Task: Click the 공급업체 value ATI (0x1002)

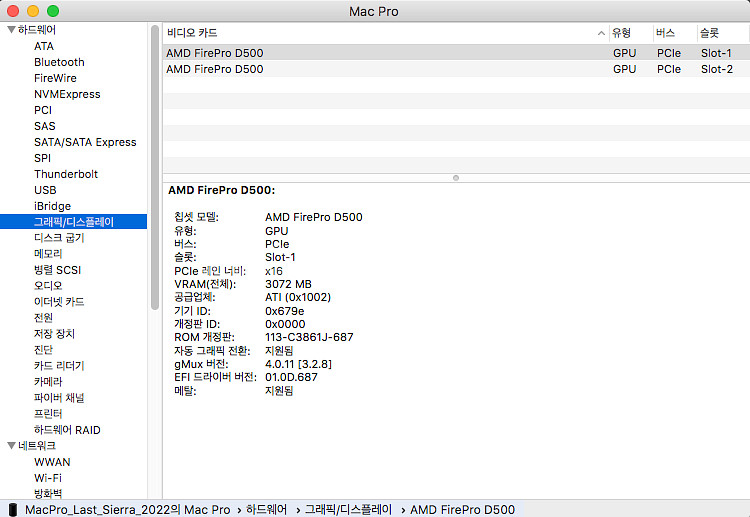Action: point(298,297)
